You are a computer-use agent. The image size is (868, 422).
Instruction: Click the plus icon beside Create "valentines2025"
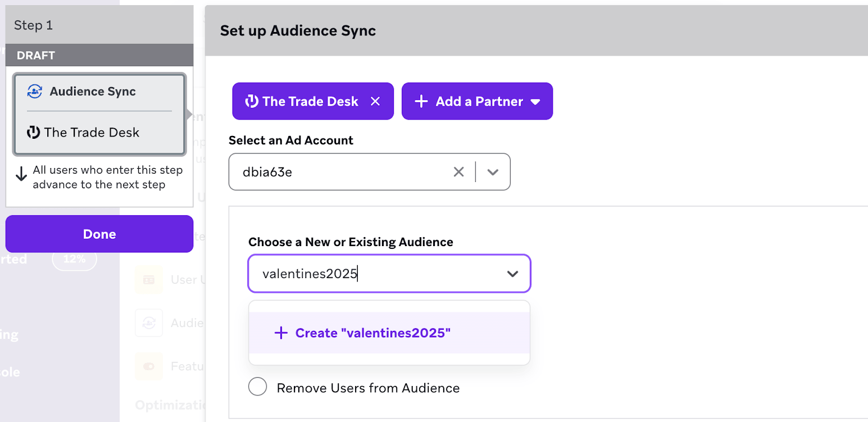click(281, 333)
